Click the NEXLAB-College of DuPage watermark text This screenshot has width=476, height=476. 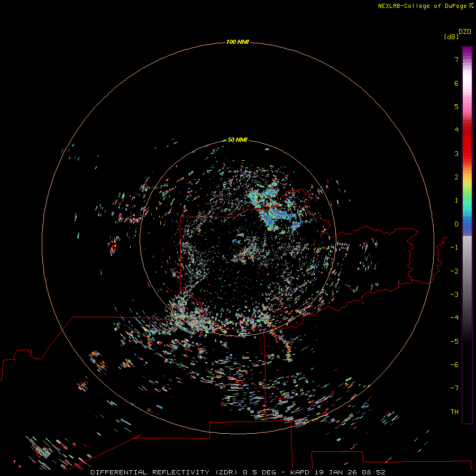tap(425, 6)
